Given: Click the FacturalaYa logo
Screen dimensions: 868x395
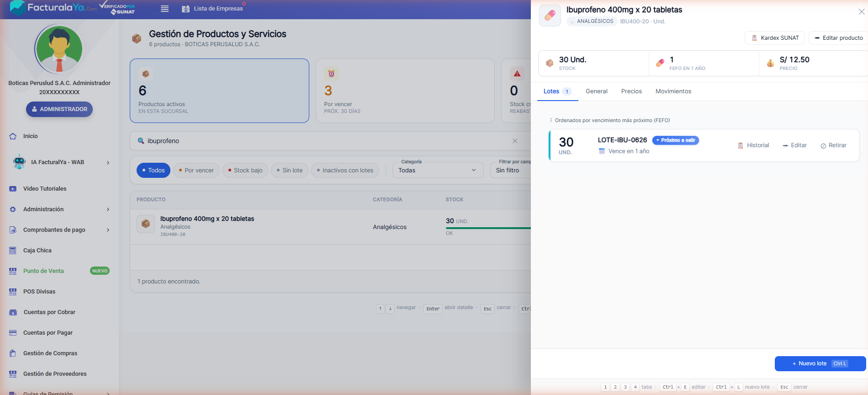Looking at the screenshot, I should [x=53, y=8].
